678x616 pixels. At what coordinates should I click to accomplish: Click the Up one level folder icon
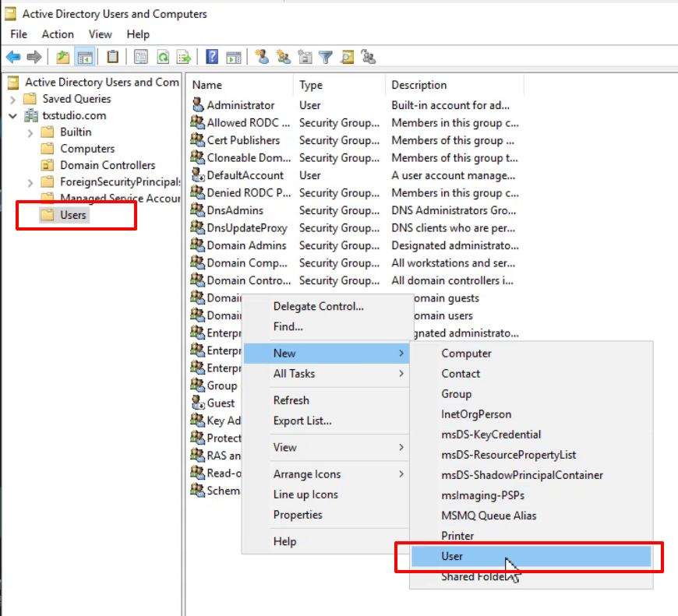[62, 57]
